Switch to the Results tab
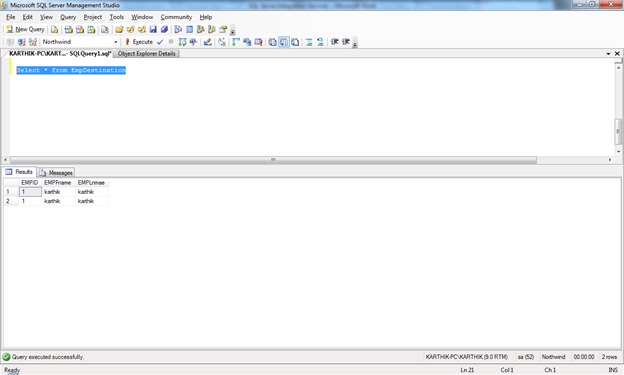The image size is (624, 375). point(20,172)
